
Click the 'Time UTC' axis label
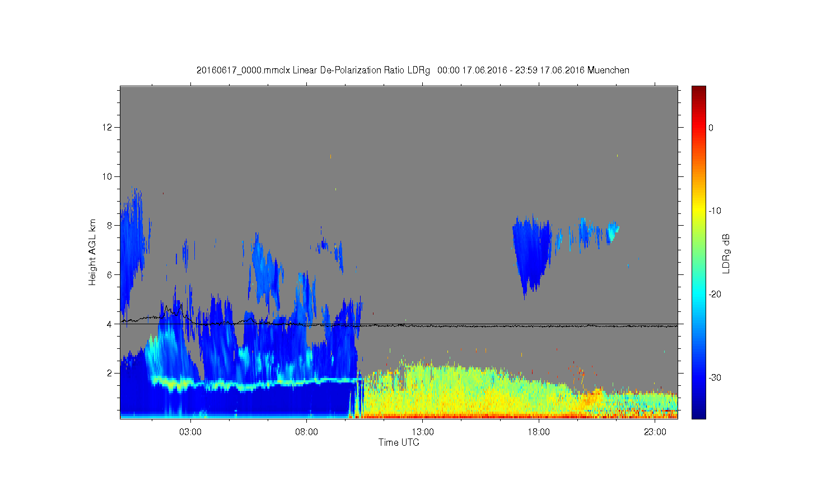coord(399,442)
